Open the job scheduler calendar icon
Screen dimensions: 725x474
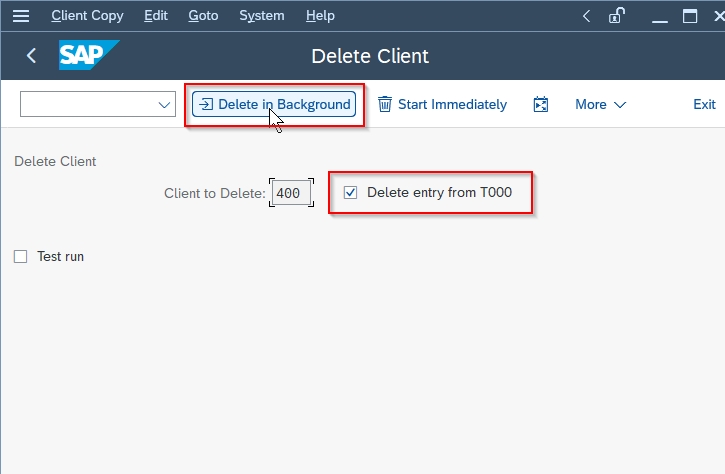coord(541,105)
